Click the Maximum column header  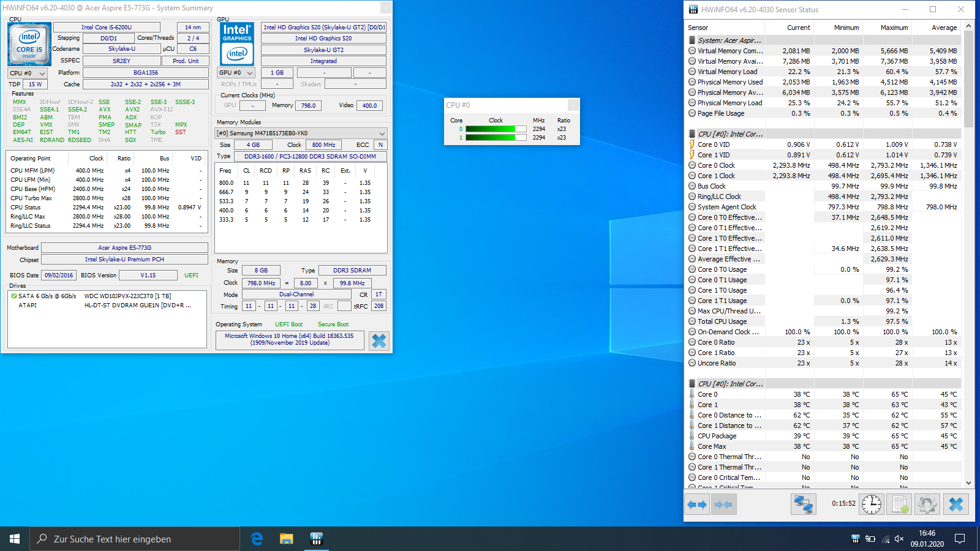point(887,28)
